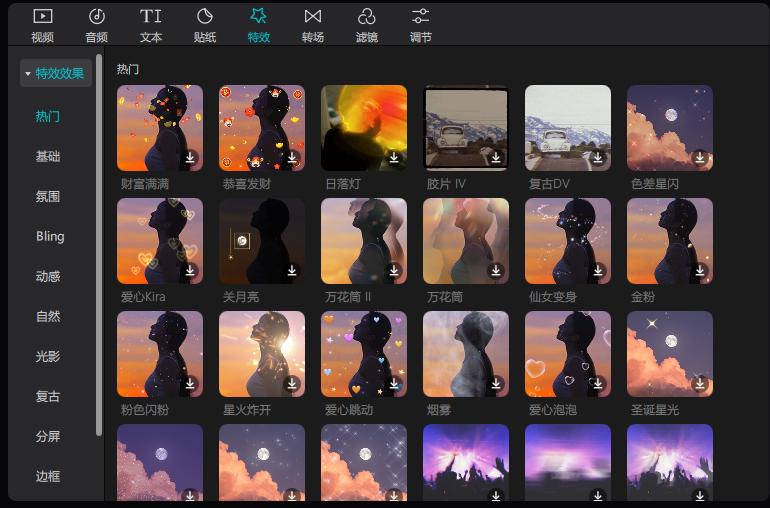This screenshot has width=770, height=508.
Task: Download the 财富满满 effect
Action: [190, 158]
